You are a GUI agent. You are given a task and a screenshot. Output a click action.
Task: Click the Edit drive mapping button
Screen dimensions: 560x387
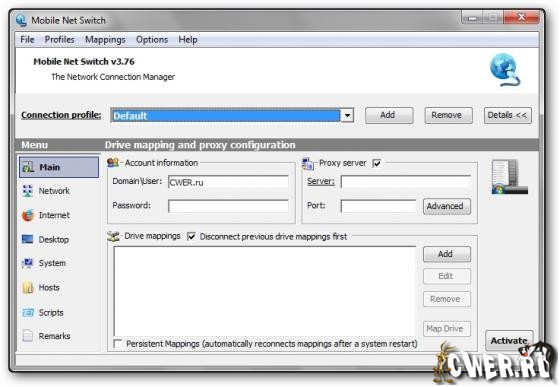coord(446,276)
